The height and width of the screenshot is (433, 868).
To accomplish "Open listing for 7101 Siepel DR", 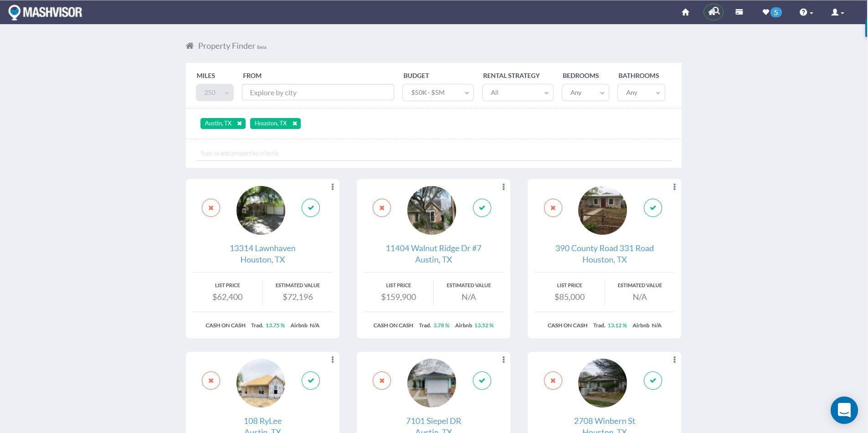I will [433, 421].
